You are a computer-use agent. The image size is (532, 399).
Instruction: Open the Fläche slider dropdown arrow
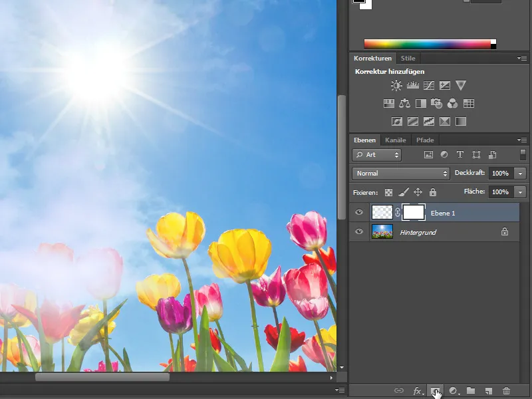pyautogui.click(x=520, y=192)
